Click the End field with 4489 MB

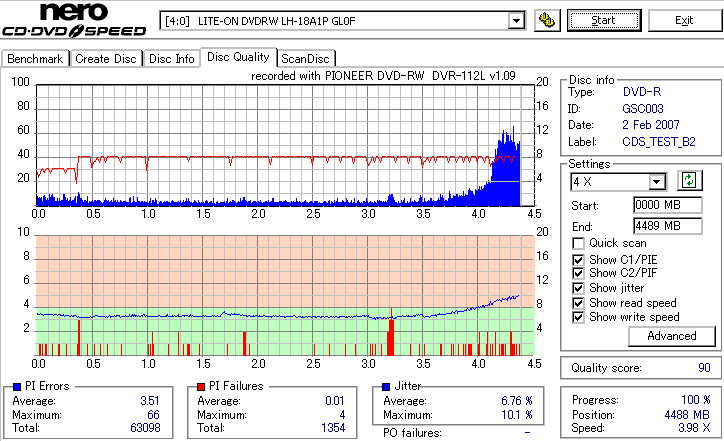(668, 226)
